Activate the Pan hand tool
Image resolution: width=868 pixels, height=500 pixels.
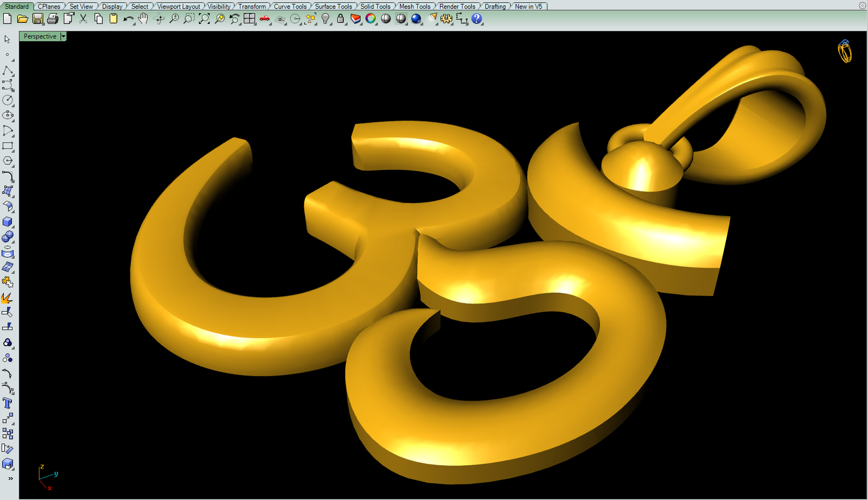(x=143, y=18)
